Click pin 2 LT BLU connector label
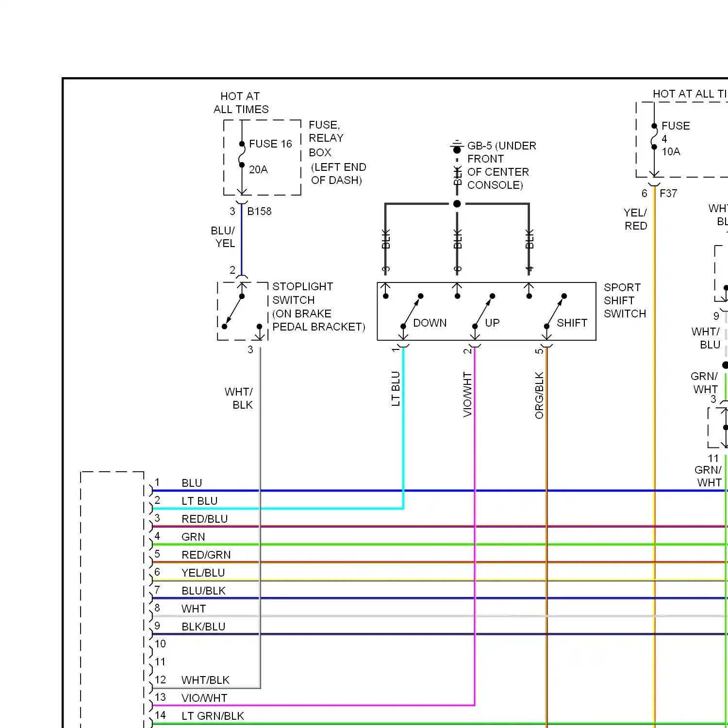Viewport: 728px width, 728px height. pos(199,501)
